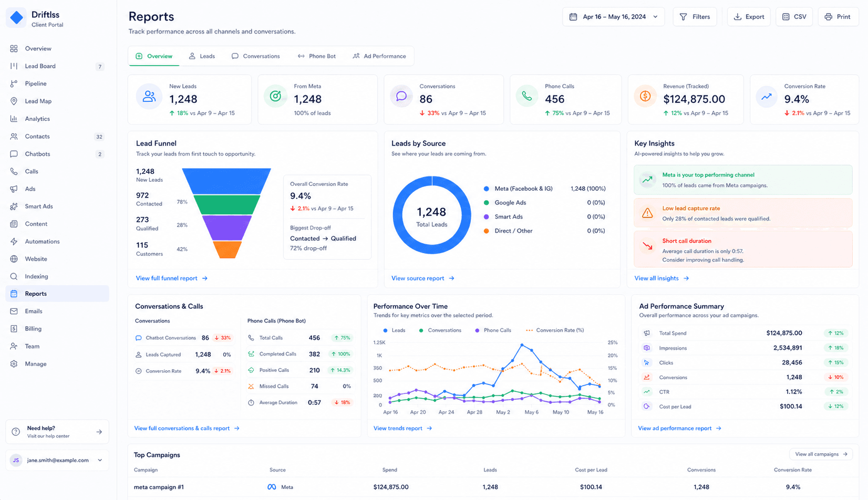The height and width of the screenshot is (500, 868).
Task: Click the Analytics bar chart icon
Action: click(x=14, y=119)
